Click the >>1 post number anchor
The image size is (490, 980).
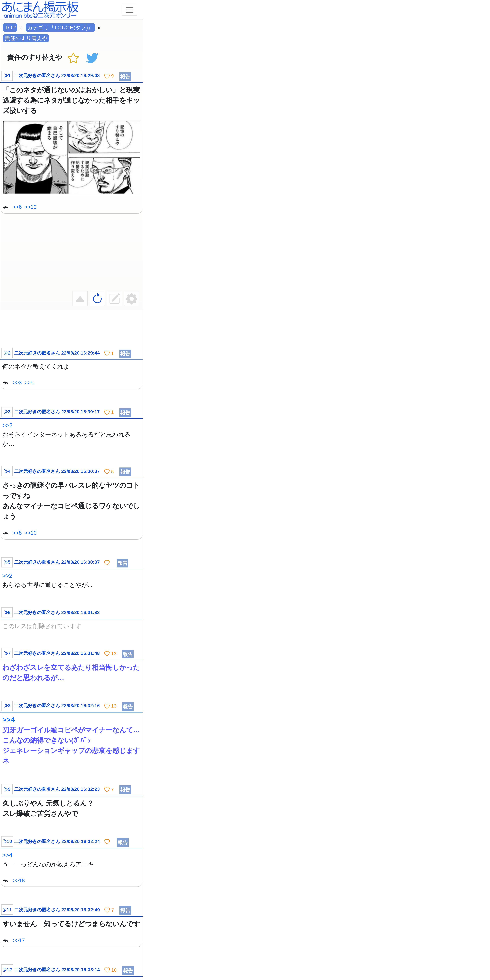coord(7,76)
